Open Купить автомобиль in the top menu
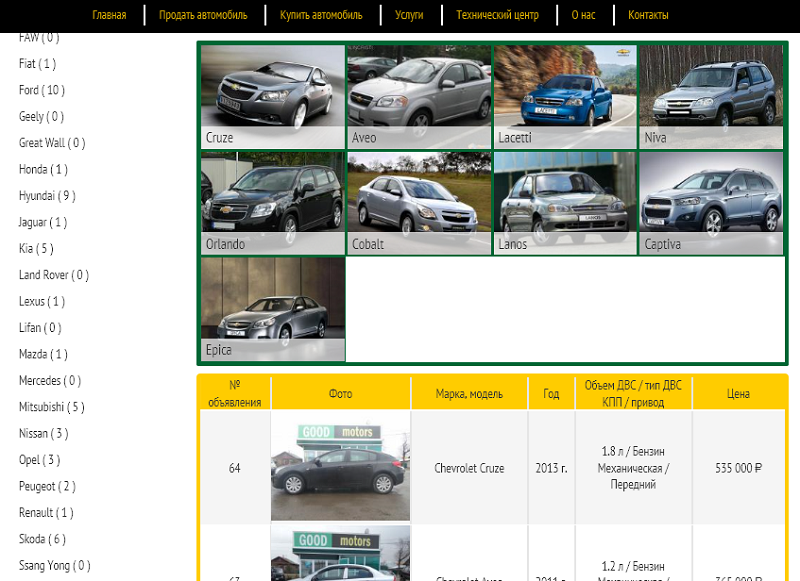Image resolution: width=800 pixels, height=581 pixels. (321, 15)
